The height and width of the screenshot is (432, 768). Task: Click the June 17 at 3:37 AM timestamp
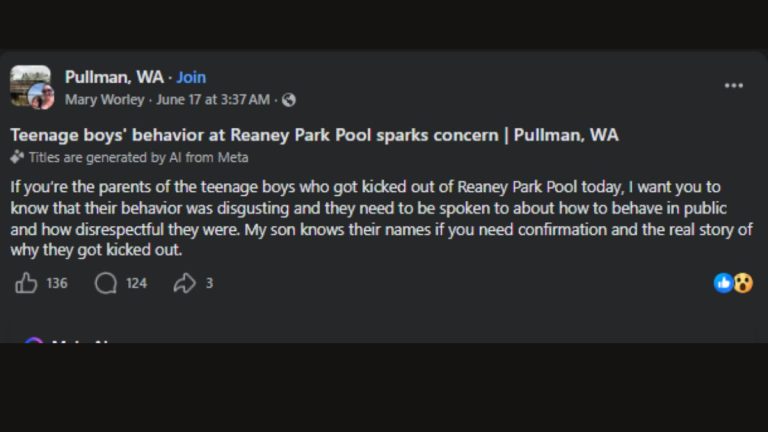pos(213,100)
